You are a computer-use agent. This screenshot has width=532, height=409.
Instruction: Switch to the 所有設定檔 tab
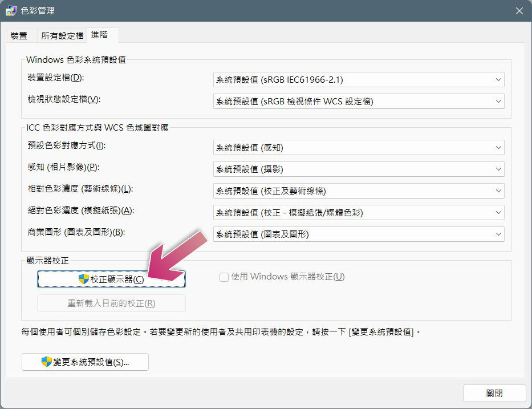(62, 35)
